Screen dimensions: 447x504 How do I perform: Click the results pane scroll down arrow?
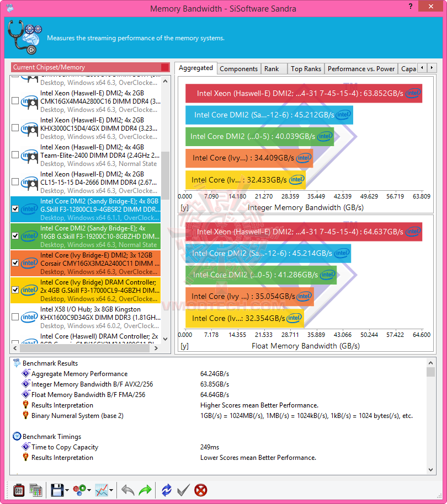[430, 470]
